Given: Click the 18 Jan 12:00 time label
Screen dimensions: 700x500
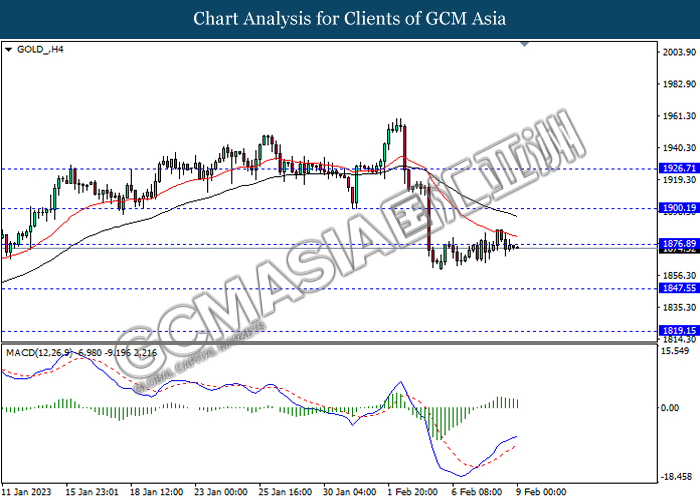Looking at the screenshot, I should 157,492.
